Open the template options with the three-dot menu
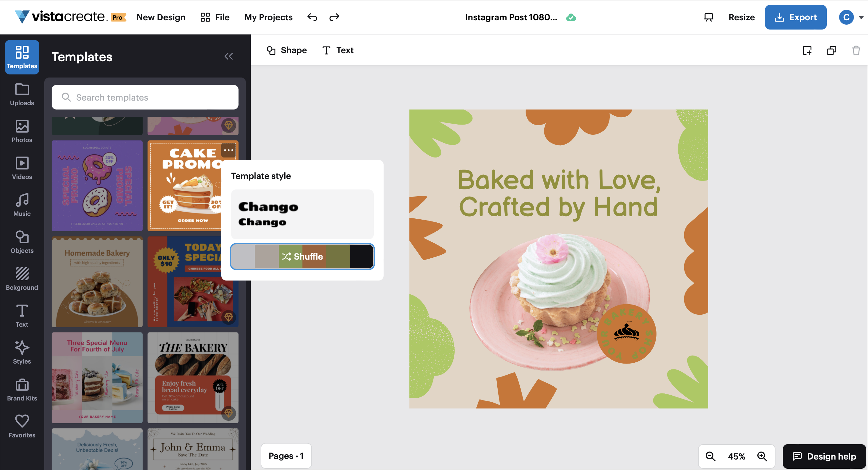 point(228,150)
